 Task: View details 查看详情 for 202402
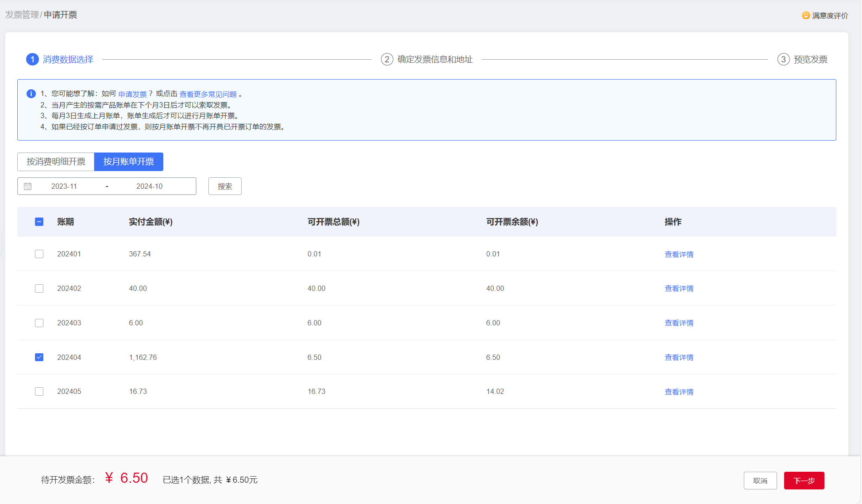pos(679,288)
